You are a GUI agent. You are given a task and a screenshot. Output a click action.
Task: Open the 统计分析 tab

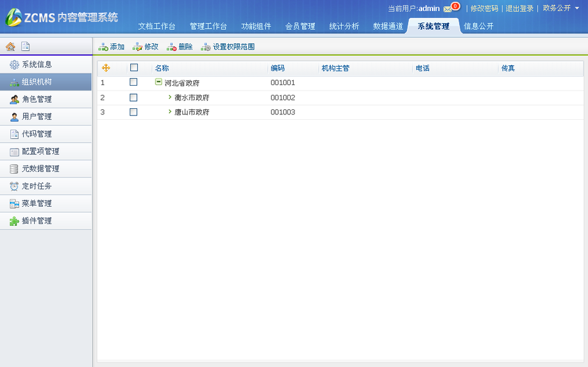coord(344,26)
